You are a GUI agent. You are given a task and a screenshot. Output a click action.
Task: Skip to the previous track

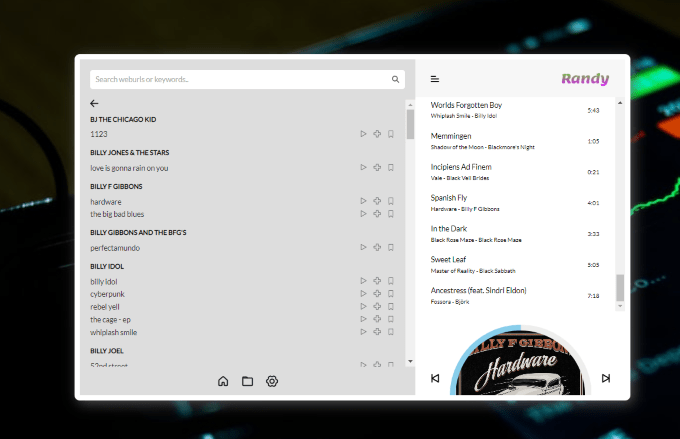click(435, 378)
